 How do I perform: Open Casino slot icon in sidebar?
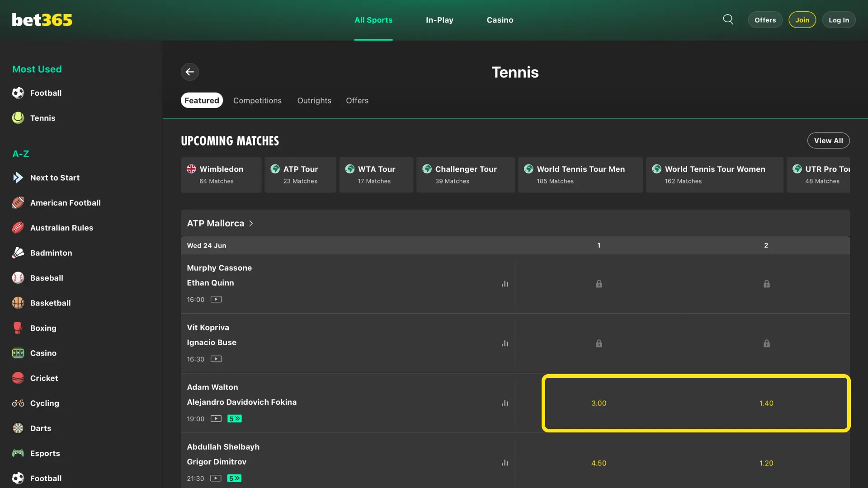[18, 353]
